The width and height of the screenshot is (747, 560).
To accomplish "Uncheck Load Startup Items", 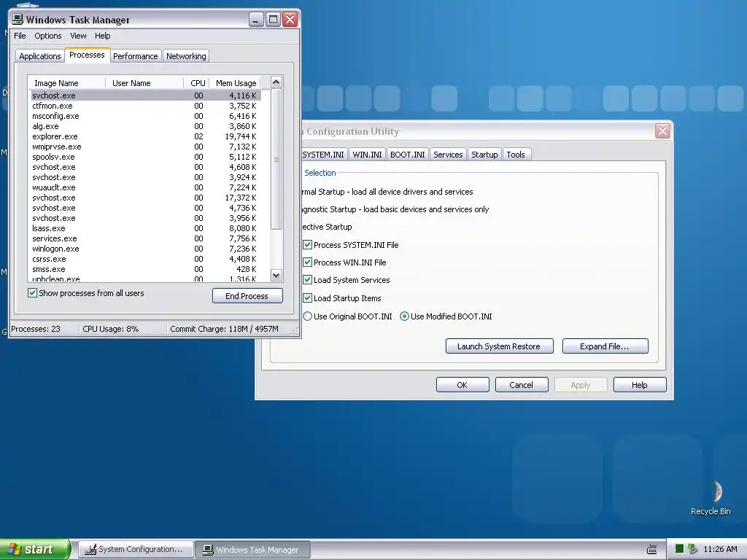I will point(308,298).
